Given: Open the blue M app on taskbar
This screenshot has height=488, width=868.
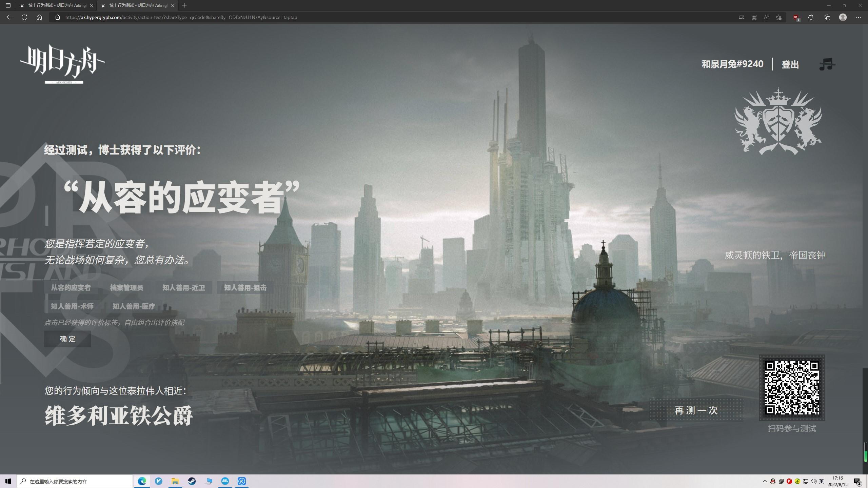Looking at the screenshot, I should 225,481.
